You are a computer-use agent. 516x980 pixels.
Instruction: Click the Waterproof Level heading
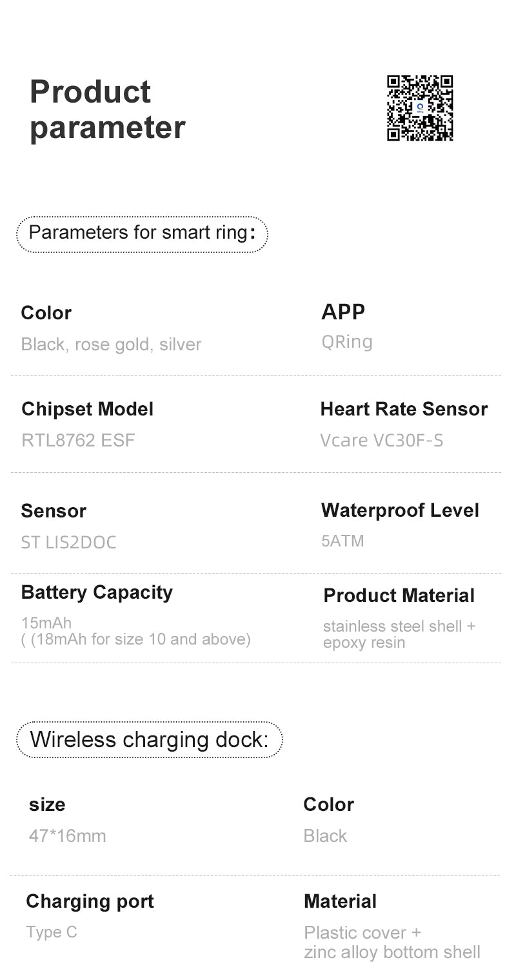tap(400, 510)
